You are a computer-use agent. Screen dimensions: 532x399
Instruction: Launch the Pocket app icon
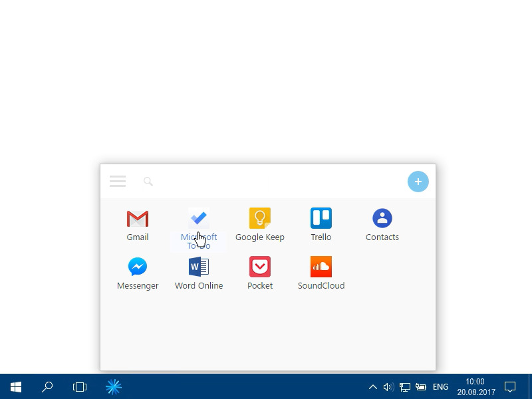click(x=260, y=267)
